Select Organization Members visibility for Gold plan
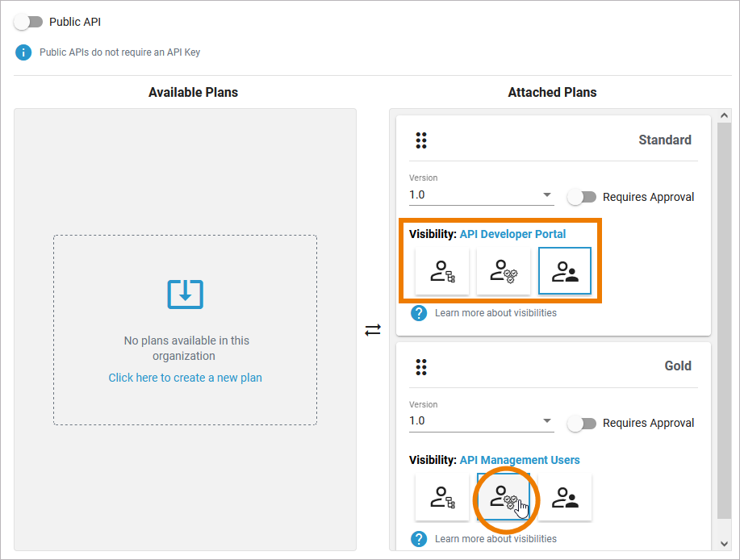The width and height of the screenshot is (740, 560). point(442,497)
